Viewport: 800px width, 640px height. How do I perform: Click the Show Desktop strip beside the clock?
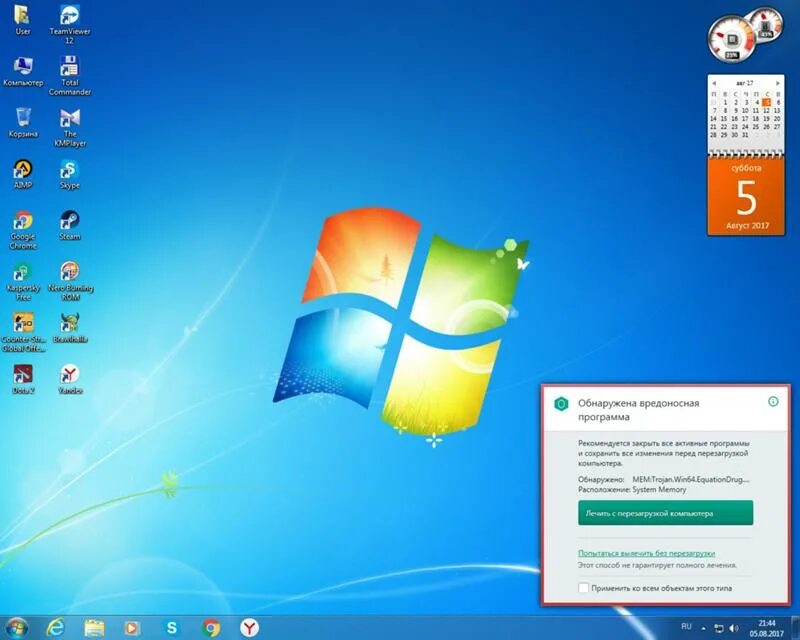tap(796, 628)
